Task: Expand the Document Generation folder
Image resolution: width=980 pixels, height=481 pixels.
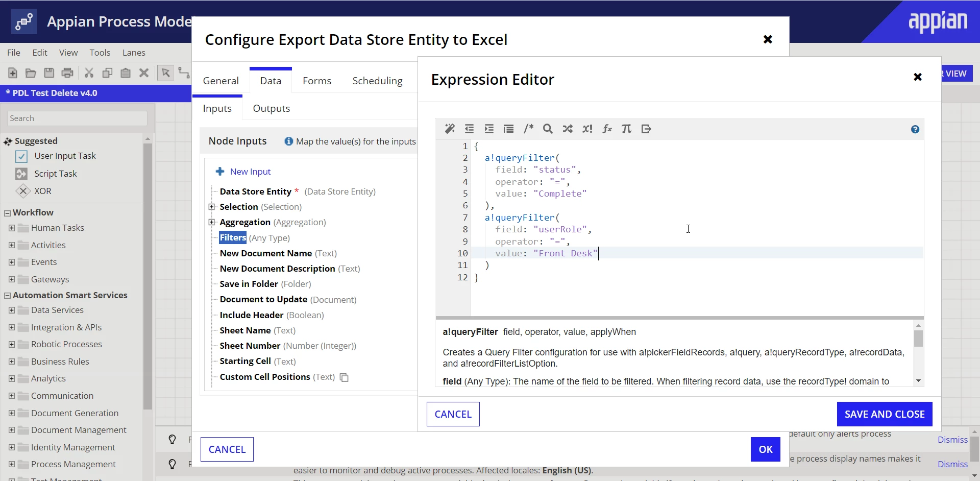Action: pyautogui.click(x=12, y=413)
